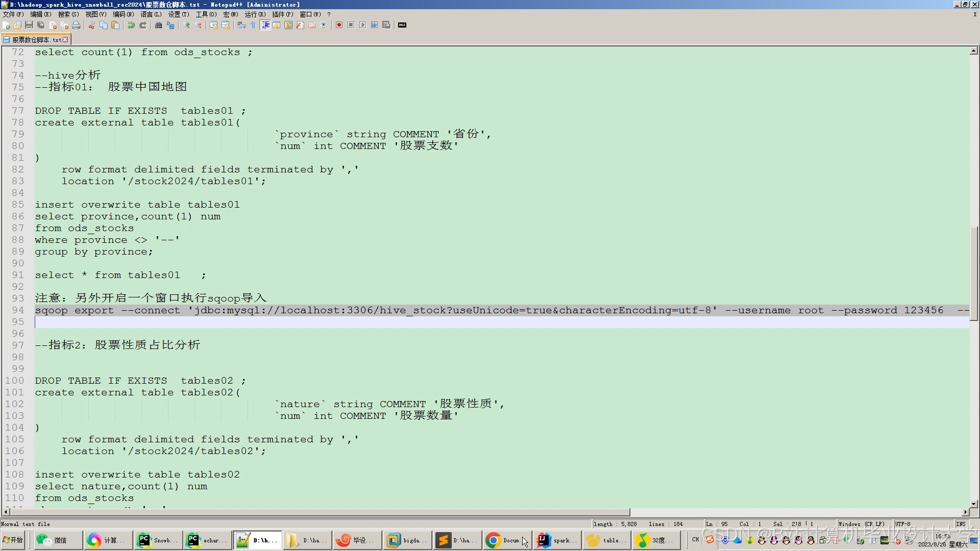Click the Cut scissors icon
This screenshot has height=551, width=980.
pos(92,25)
